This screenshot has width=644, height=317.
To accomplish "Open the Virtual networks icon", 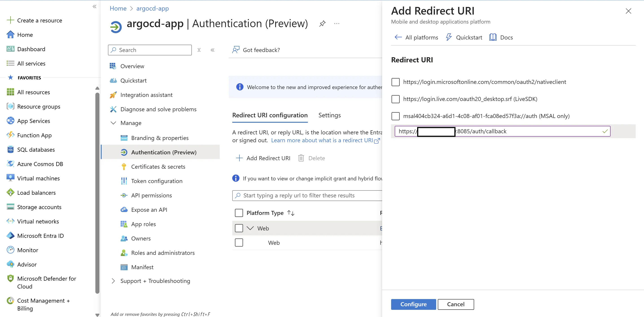I will click(x=10, y=221).
